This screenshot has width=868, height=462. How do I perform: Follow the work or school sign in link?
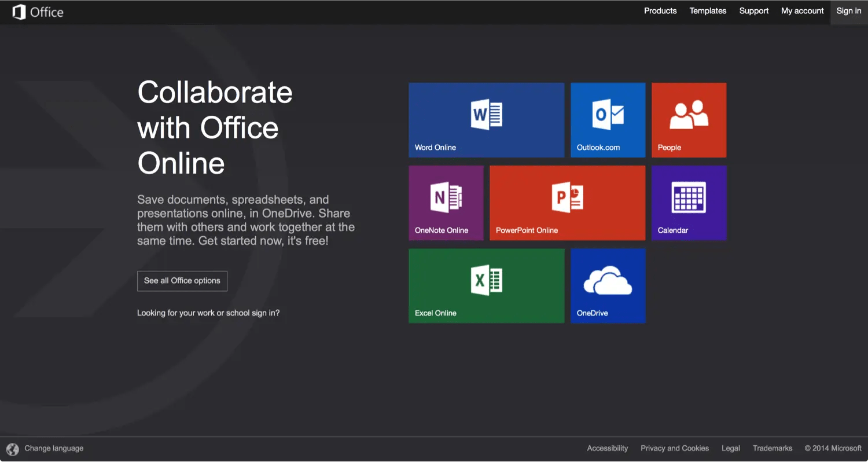click(x=208, y=313)
